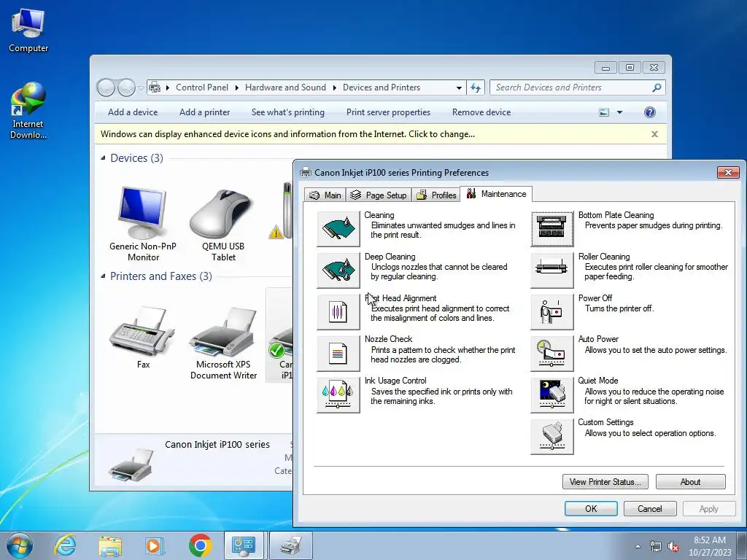Click the clock showing 8:52 AM

point(710,546)
